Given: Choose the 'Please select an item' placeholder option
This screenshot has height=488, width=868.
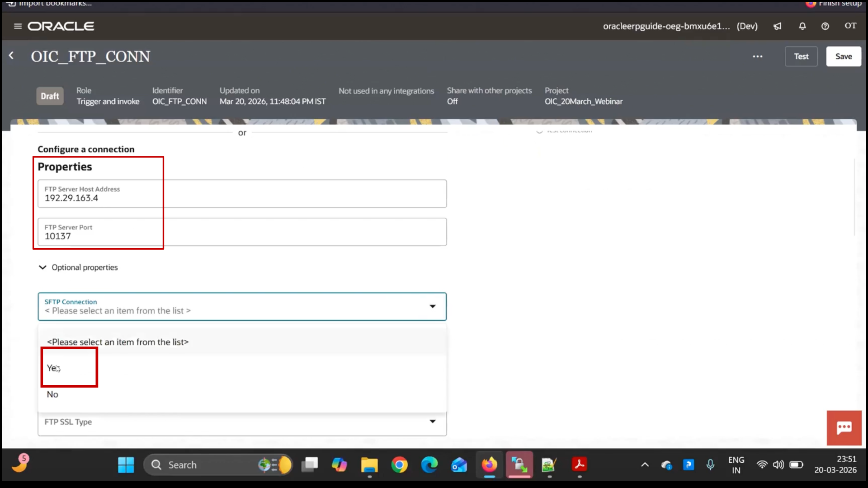Looking at the screenshot, I should click(242, 342).
